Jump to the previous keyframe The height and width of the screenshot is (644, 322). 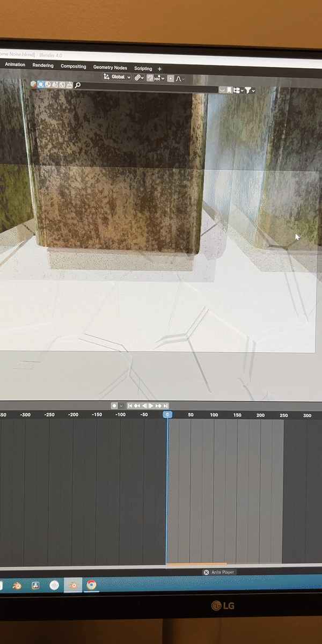click(x=137, y=406)
